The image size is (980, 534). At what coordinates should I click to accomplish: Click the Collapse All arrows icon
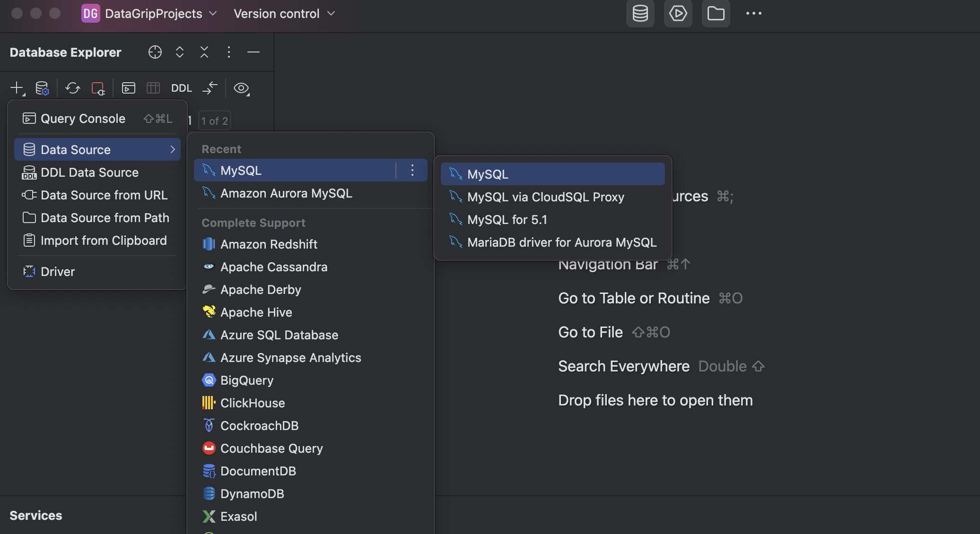click(x=204, y=52)
